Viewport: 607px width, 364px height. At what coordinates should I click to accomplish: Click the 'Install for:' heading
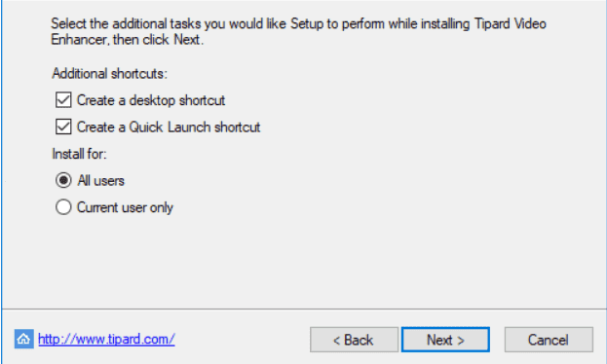click(79, 154)
